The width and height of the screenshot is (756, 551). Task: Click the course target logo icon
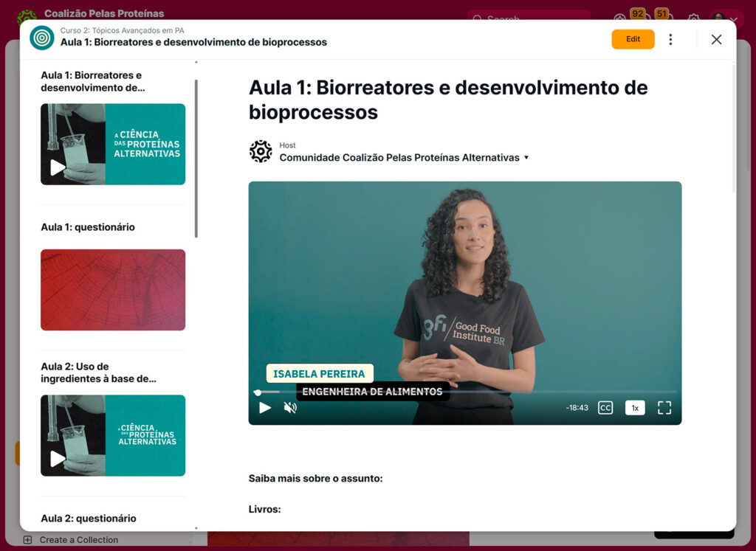[42, 38]
